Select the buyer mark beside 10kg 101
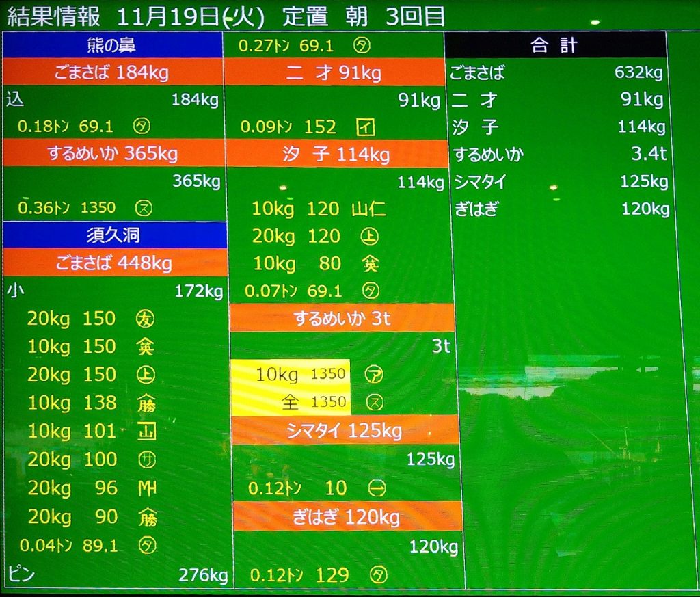 pyautogui.click(x=146, y=432)
